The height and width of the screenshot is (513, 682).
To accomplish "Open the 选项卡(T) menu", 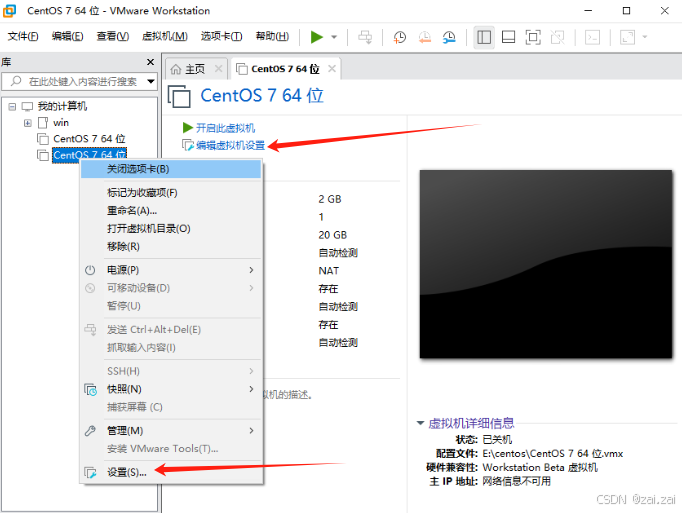I will click(221, 36).
